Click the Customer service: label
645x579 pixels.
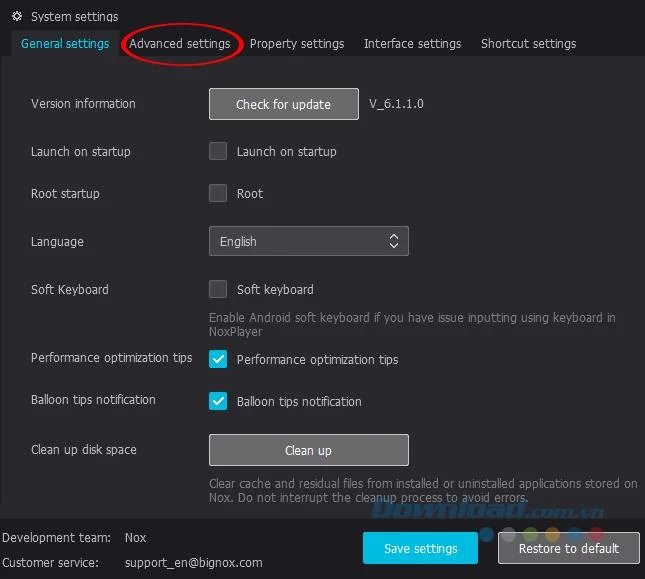pyautogui.click(x=50, y=563)
